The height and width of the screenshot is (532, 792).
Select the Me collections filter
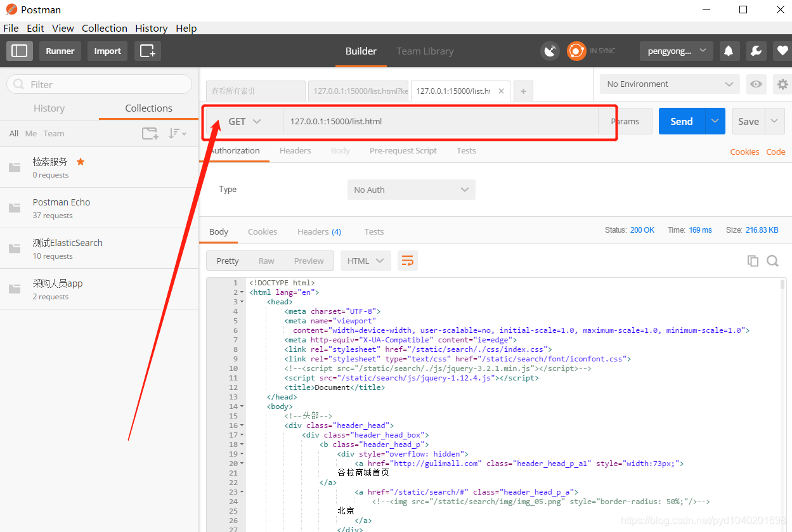click(x=31, y=133)
